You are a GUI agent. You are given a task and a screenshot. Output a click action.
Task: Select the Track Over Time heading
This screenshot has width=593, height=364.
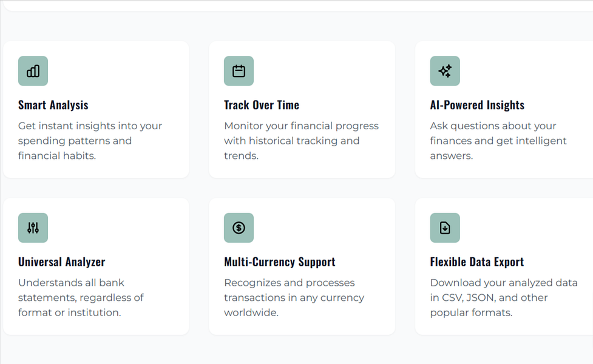(262, 105)
